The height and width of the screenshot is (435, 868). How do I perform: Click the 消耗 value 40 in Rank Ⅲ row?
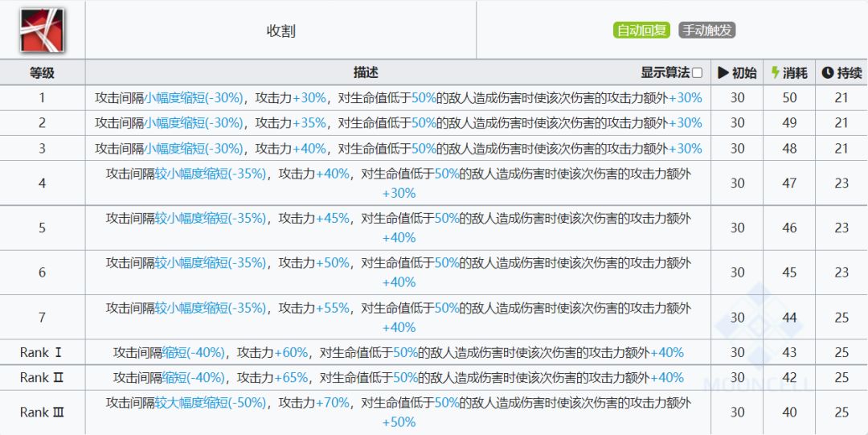coord(789,412)
